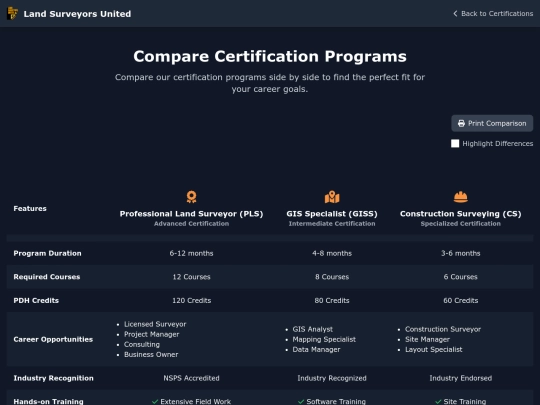Click the Project Manager list item
Image resolution: width=540 pixels, height=405 pixels.
[152, 334]
